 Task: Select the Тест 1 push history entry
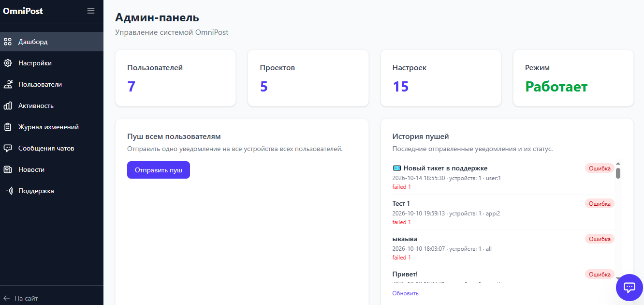pos(503,212)
